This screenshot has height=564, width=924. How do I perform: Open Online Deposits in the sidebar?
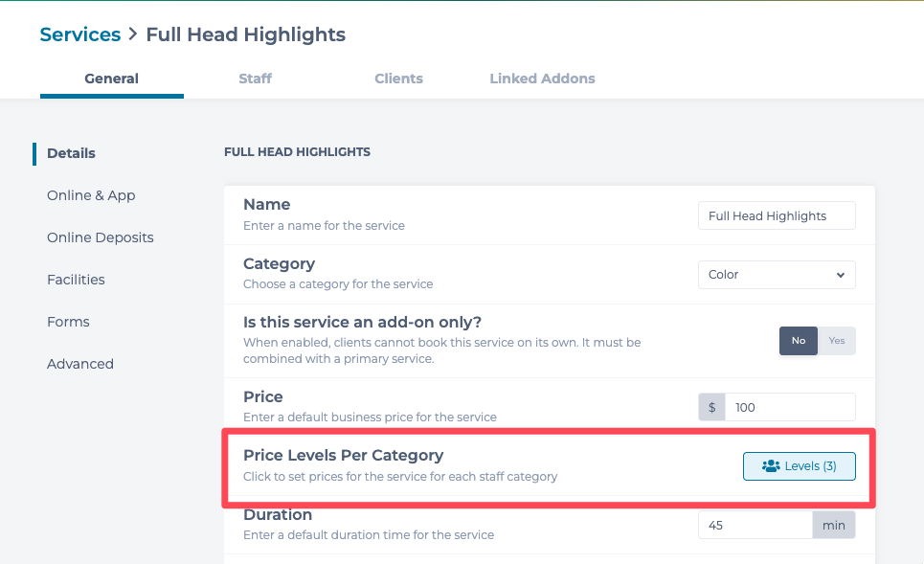[101, 237]
